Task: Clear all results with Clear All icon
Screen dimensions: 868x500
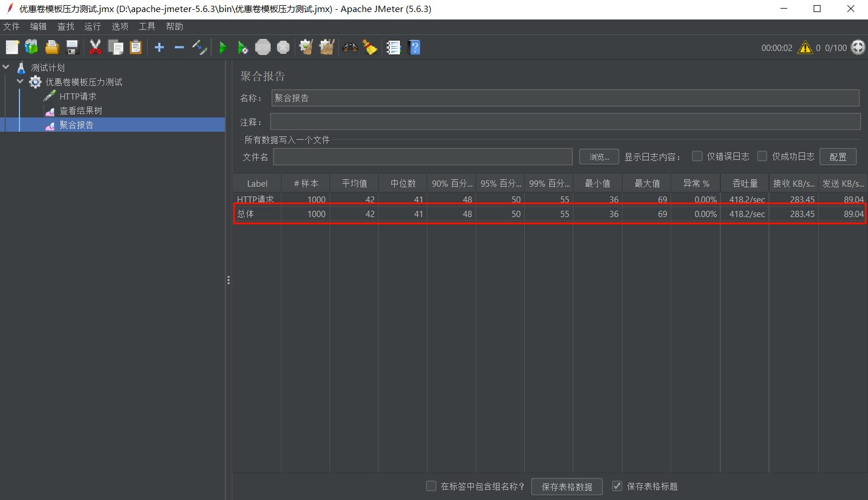Action: click(327, 48)
